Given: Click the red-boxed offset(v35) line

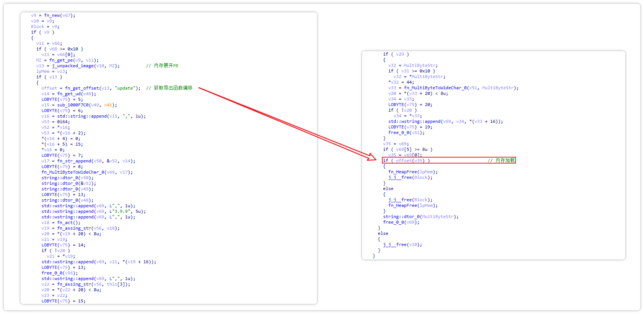Looking at the screenshot, I should coord(407,161).
